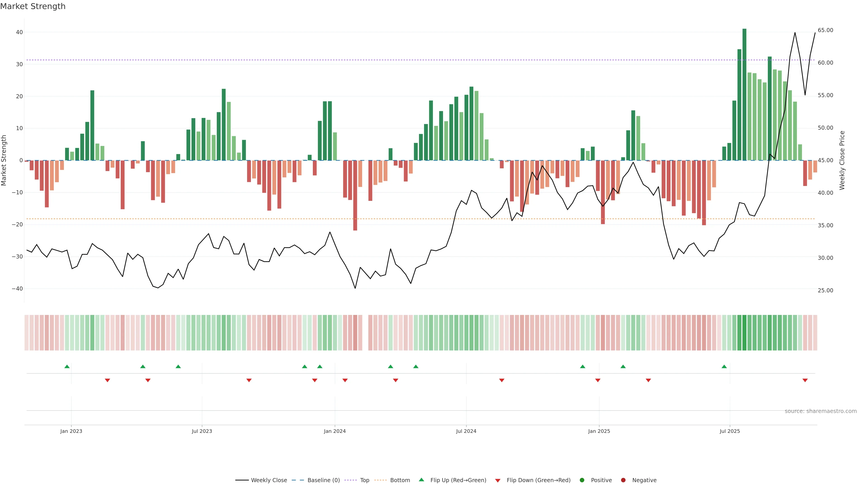This screenshot has width=868, height=488.
Task: Click Flip Up green triangle legend icon
Action: (x=421, y=480)
